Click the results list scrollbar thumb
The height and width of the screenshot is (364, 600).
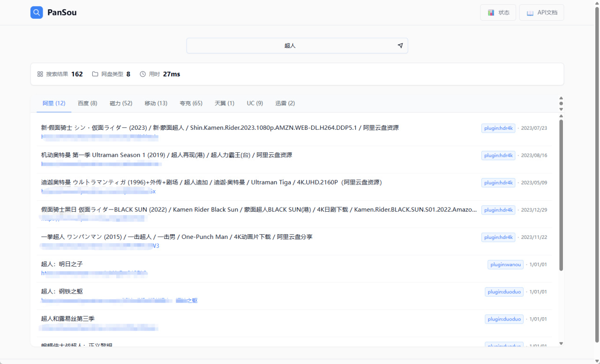point(561,195)
